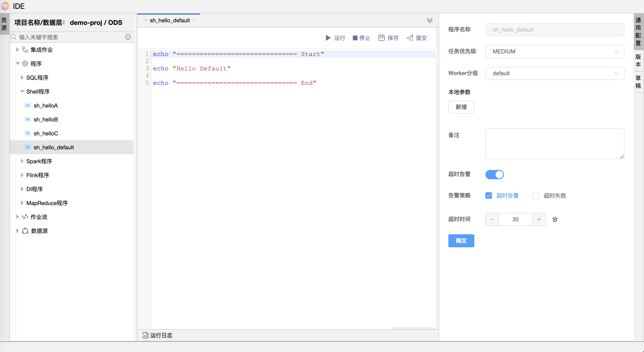Screen dimensions: 644x352
Task: Click the Submit paper-plane icon
Action: [x=410, y=38]
